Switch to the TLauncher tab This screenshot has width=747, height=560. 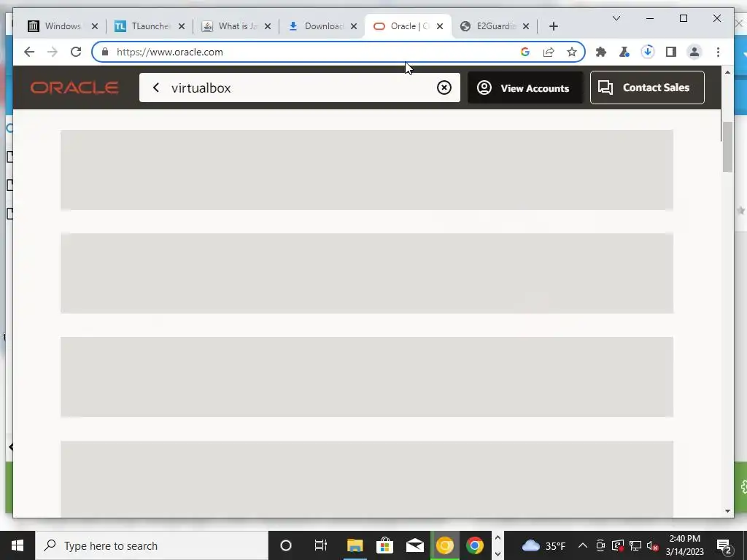point(150,26)
